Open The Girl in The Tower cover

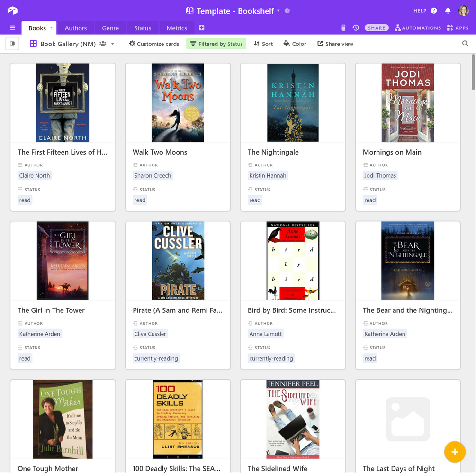[x=63, y=261]
